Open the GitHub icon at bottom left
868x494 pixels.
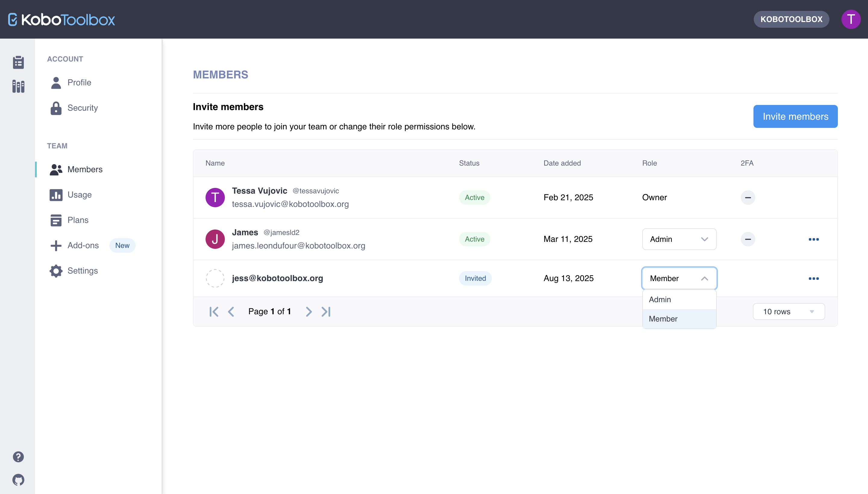point(18,480)
